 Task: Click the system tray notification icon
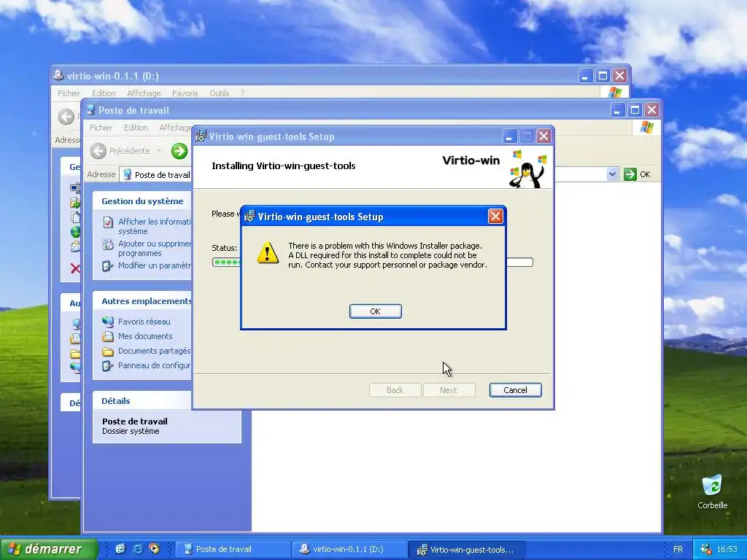(x=706, y=549)
